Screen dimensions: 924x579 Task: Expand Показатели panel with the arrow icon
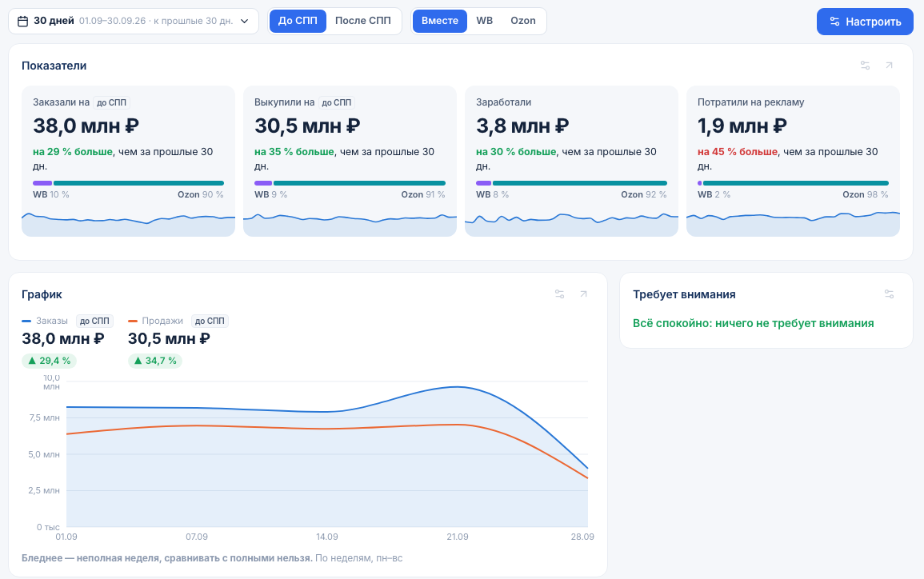coord(890,66)
